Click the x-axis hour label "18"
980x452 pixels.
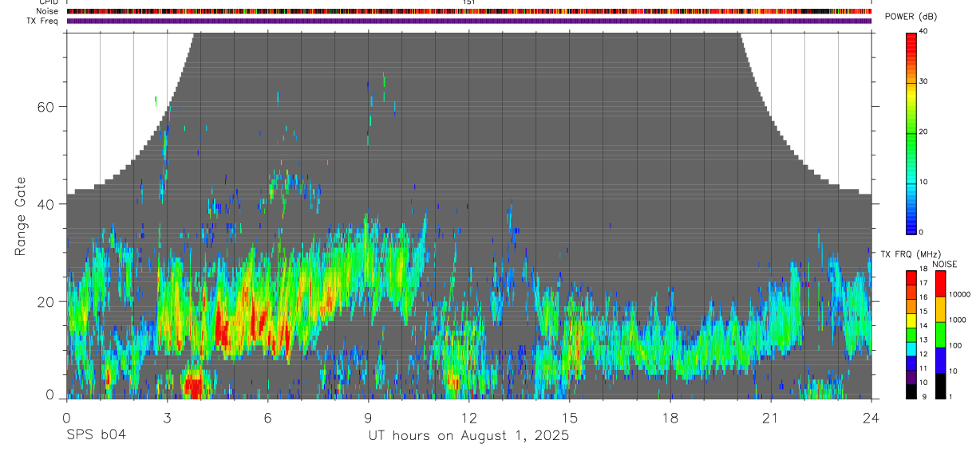click(670, 417)
